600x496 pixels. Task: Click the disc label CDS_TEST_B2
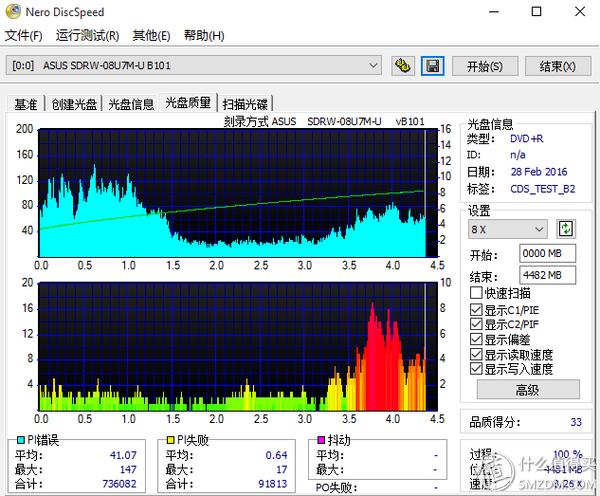pyautogui.click(x=543, y=189)
